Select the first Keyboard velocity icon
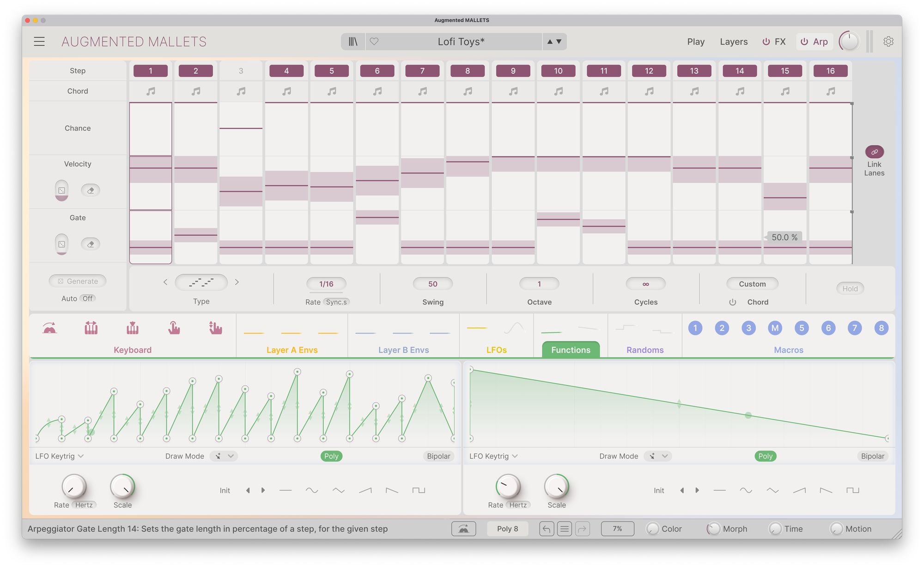Image resolution: width=924 pixels, height=568 pixels. pos(49,328)
